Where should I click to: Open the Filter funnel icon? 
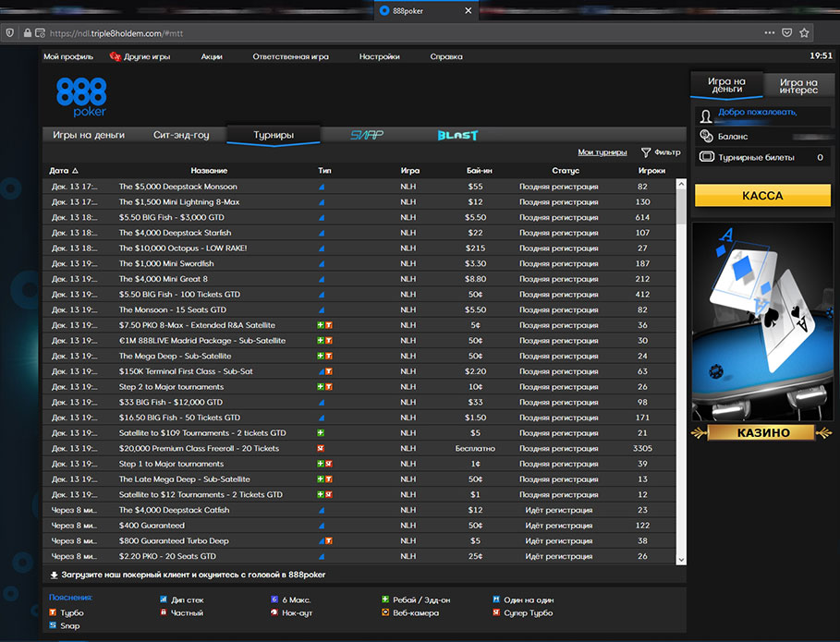pos(646,152)
